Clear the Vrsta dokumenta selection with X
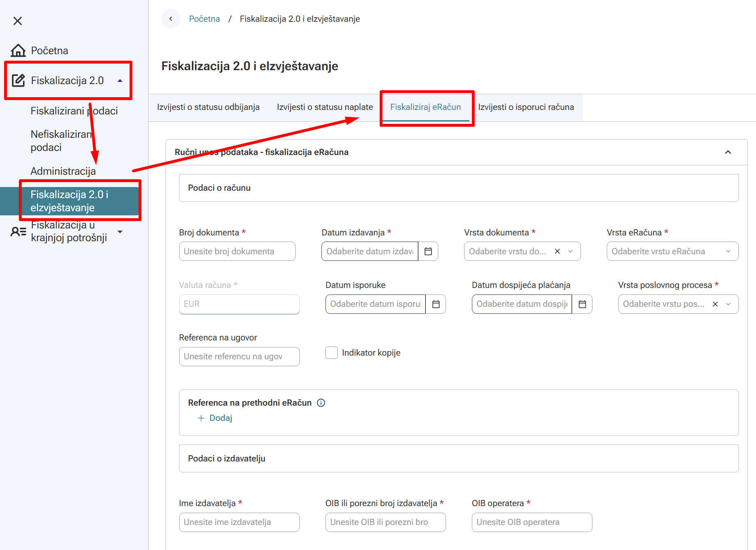The height and width of the screenshot is (550, 756). click(x=557, y=251)
